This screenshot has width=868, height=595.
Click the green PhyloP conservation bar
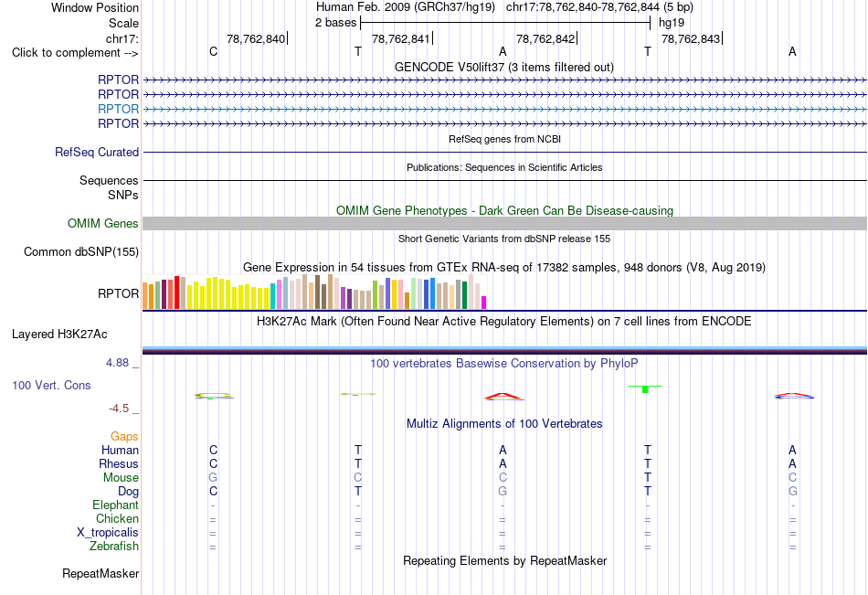pos(645,389)
